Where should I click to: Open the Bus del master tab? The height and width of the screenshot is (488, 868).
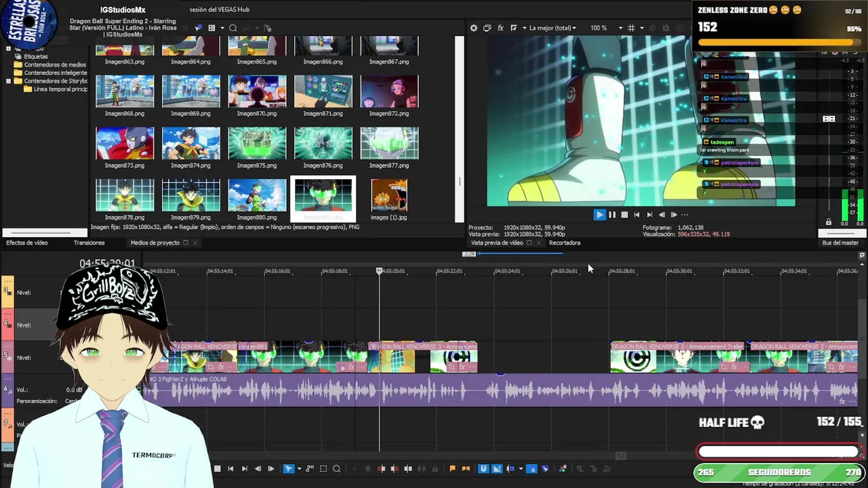pos(840,243)
